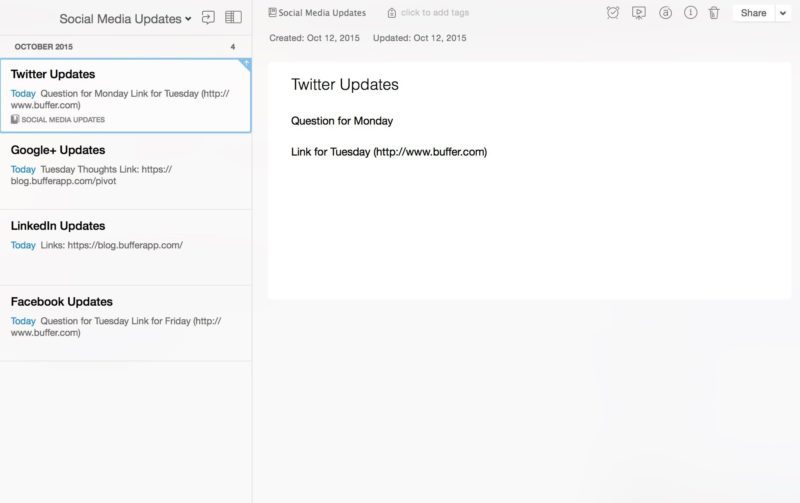Click the share notebook arrow icon
Image resolution: width=800 pixels, height=503 pixels.
point(208,17)
